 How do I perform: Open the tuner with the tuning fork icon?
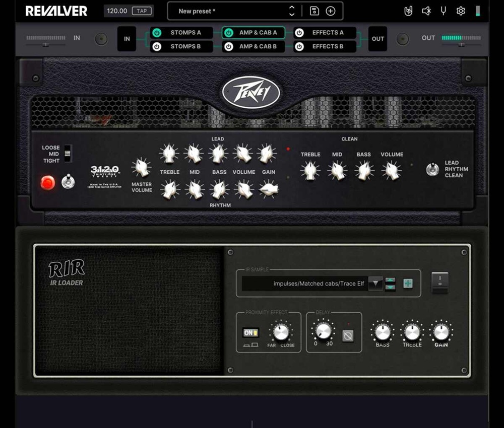coord(443,11)
